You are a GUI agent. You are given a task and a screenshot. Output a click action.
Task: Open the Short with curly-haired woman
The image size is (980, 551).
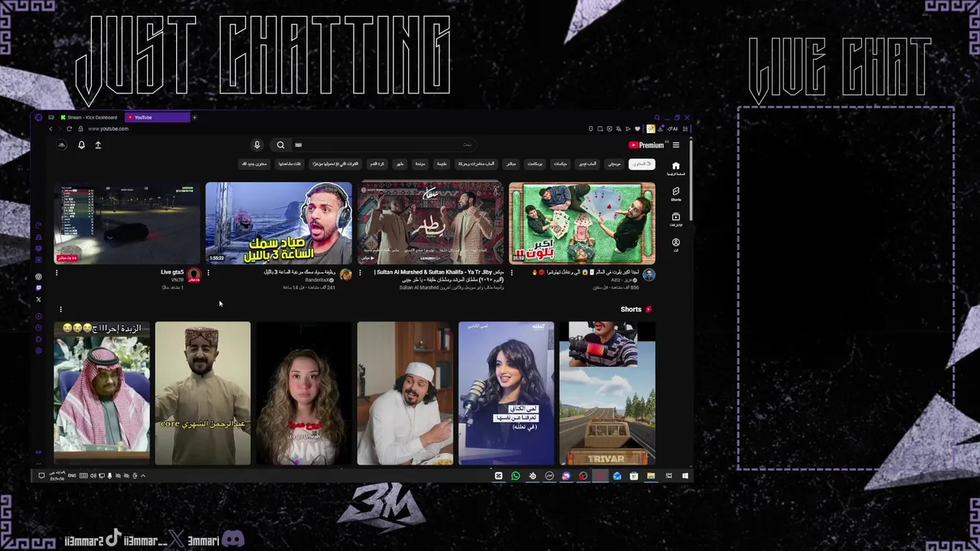[x=304, y=393]
